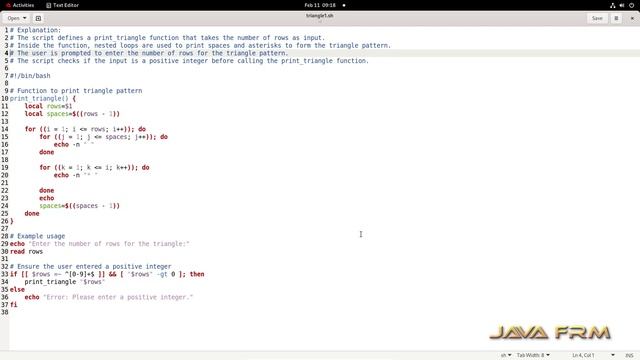The height and width of the screenshot is (360, 640).
Task: Create a new document tab
Action: click(x=38, y=18)
